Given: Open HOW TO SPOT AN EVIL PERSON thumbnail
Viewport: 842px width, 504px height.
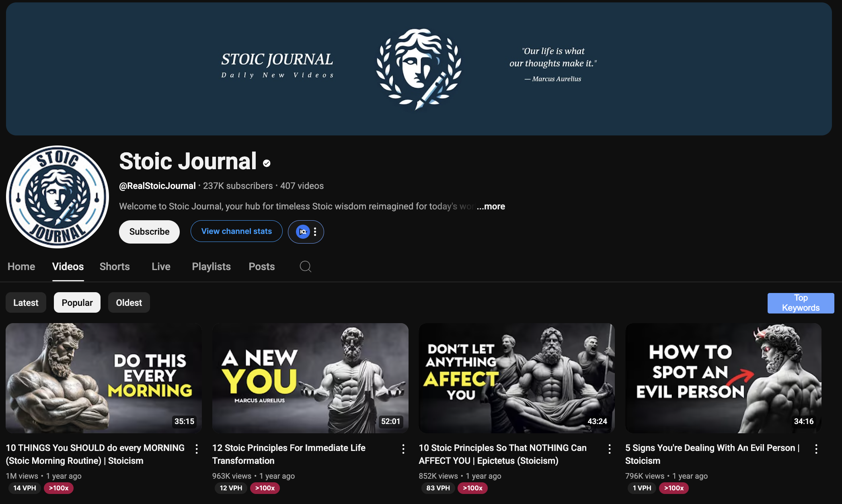Looking at the screenshot, I should click(x=723, y=378).
